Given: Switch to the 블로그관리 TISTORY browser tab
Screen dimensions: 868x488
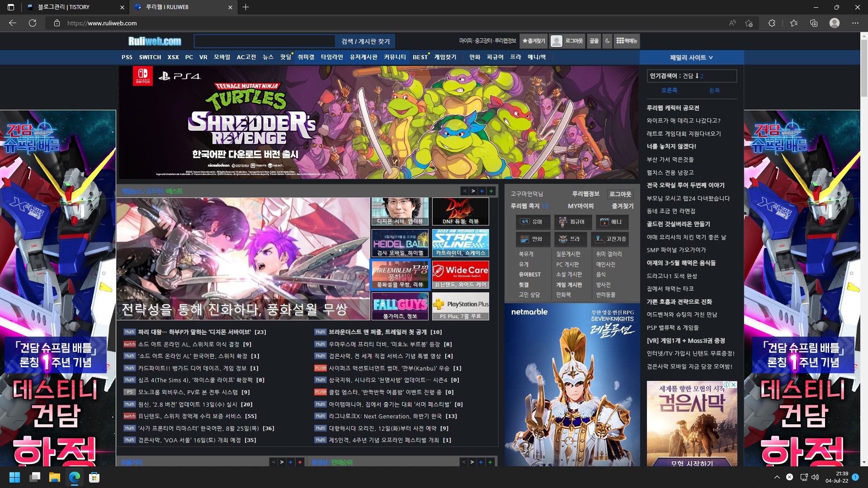Looking at the screenshot, I should pos(64,7).
